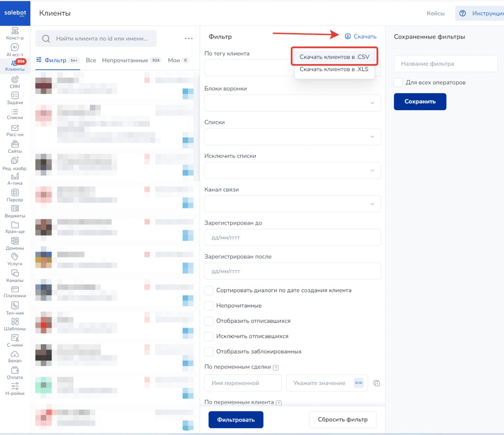Tick the Для всех операторов checkbox
504x435 pixels.
pos(398,83)
